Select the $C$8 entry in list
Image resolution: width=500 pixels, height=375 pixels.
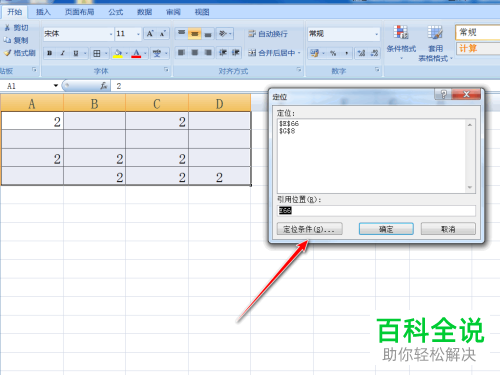(287, 131)
